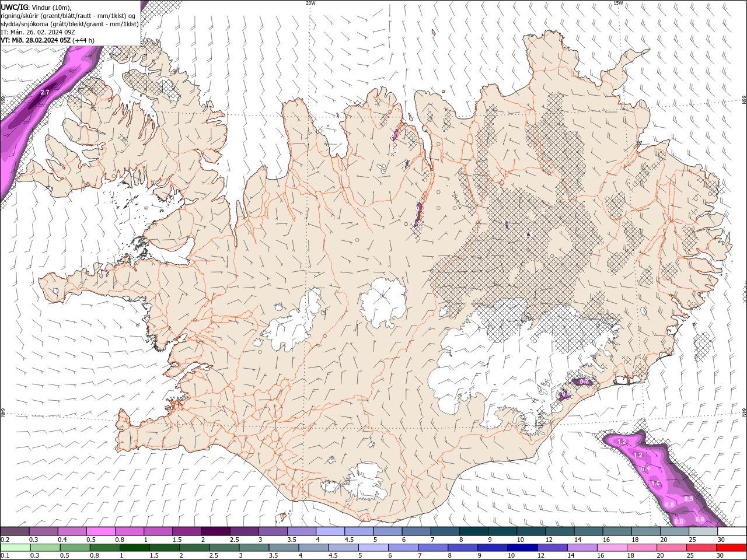This screenshot has height=560, width=747.
Task: Click the 0.2 swatch in the upper legend bar
Action: click(15, 531)
